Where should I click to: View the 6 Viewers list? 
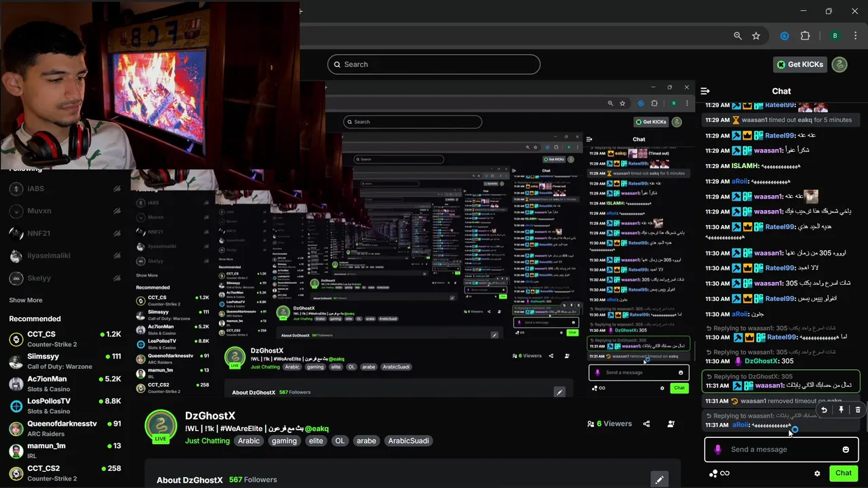(x=610, y=424)
